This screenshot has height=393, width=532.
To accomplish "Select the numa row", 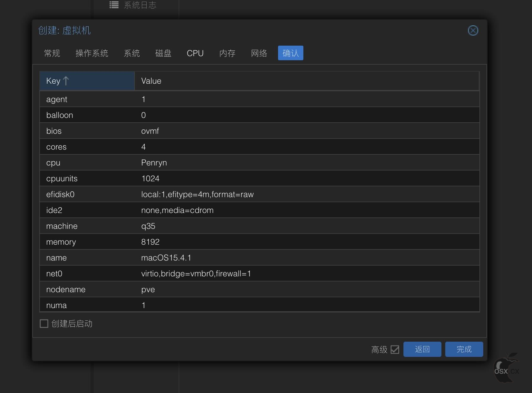I will (x=259, y=305).
